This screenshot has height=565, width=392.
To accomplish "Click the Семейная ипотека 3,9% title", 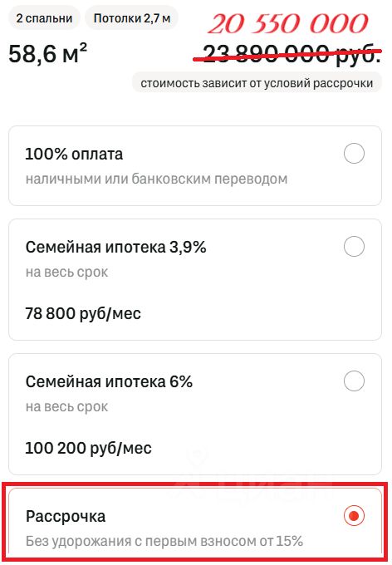I will (x=115, y=248).
